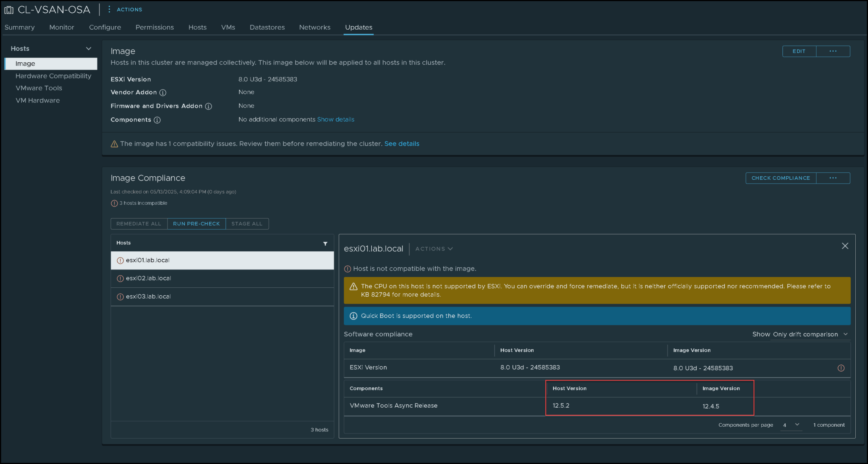
Task: Close the esxi01.lab.local details panel
Action: [x=845, y=246]
